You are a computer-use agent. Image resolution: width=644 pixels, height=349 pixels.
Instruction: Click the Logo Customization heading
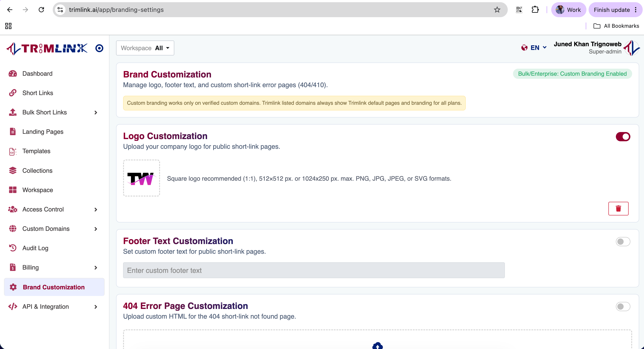pyautogui.click(x=165, y=136)
